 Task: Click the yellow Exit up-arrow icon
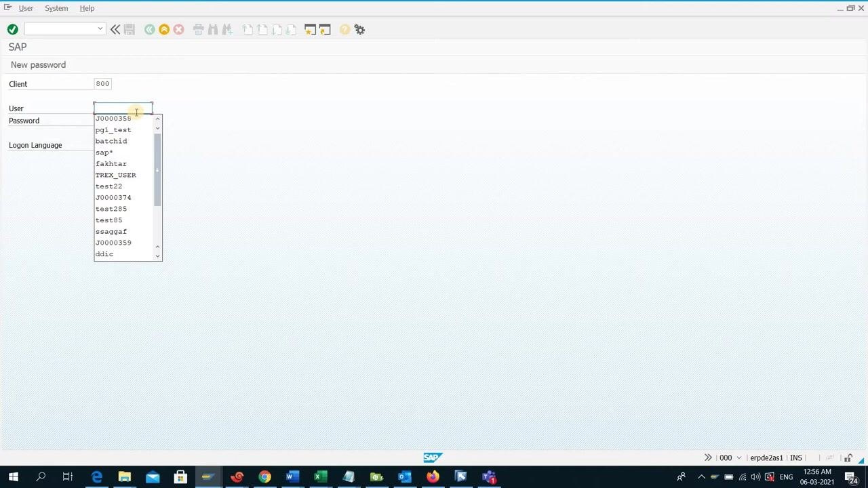[164, 29]
